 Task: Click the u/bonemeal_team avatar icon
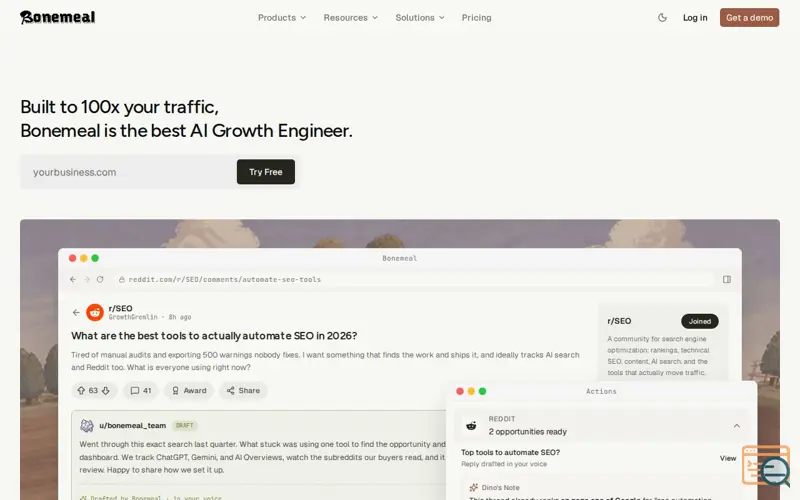point(87,426)
